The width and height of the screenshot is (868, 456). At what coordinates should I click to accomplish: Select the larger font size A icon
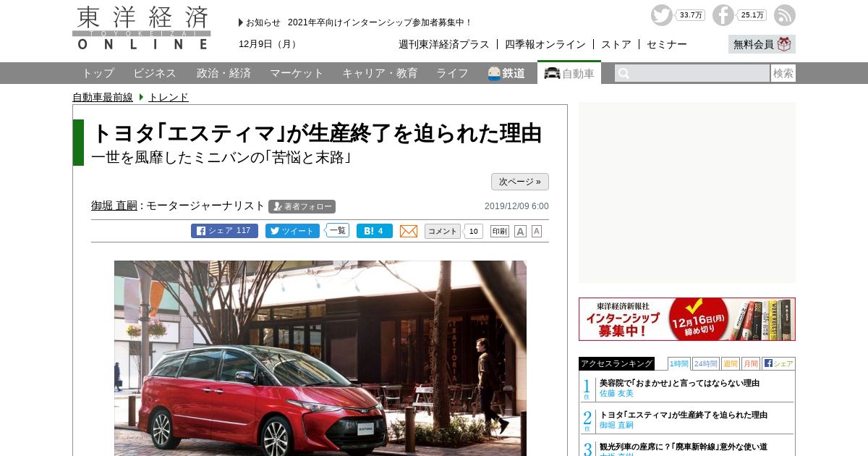tap(520, 231)
